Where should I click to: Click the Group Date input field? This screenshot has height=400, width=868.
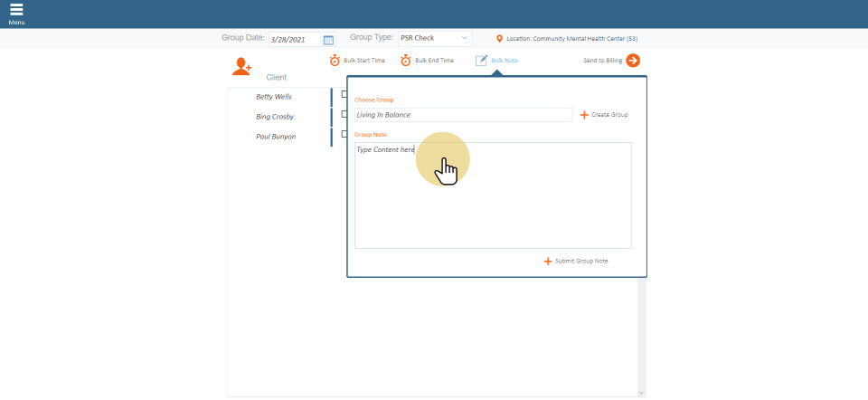coord(294,40)
